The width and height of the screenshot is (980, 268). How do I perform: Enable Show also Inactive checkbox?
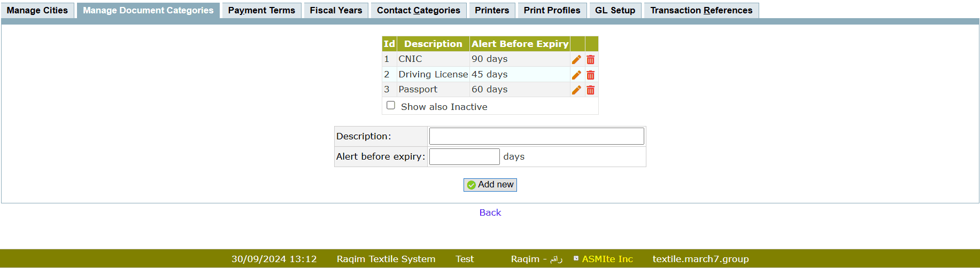click(391, 106)
